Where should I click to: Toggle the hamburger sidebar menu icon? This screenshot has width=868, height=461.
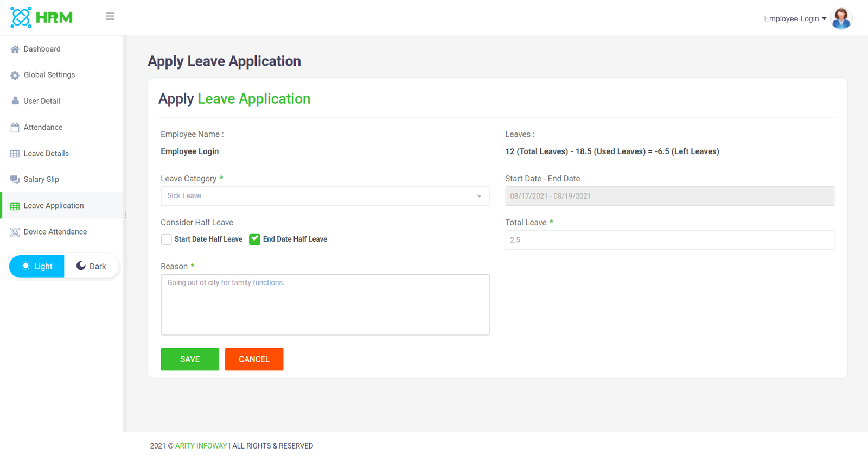tap(110, 16)
